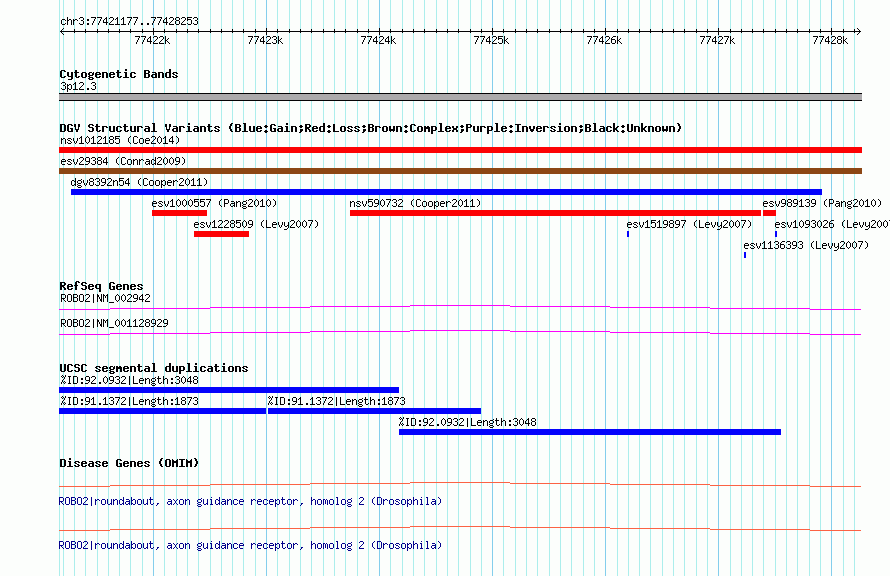Click the ROBO2|NM_001128929 gene label
The height and width of the screenshot is (576, 890).
pyautogui.click(x=114, y=323)
